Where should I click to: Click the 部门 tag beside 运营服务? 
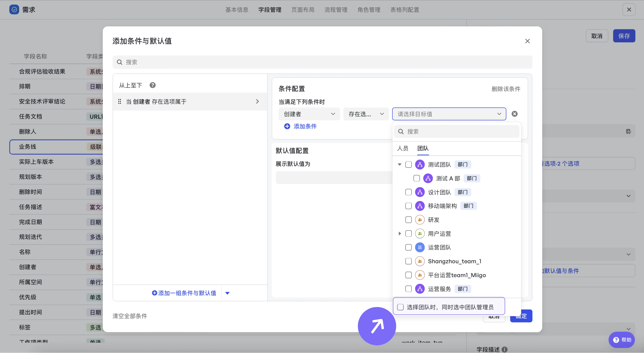pos(463,289)
